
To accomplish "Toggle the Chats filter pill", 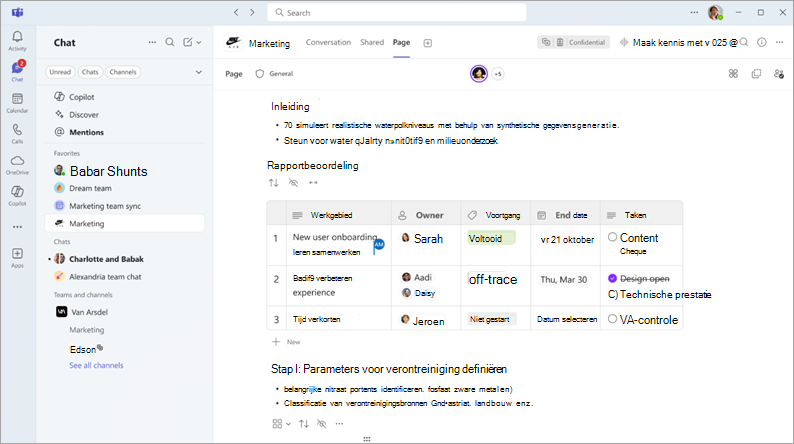I will click(x=90, y=72).
